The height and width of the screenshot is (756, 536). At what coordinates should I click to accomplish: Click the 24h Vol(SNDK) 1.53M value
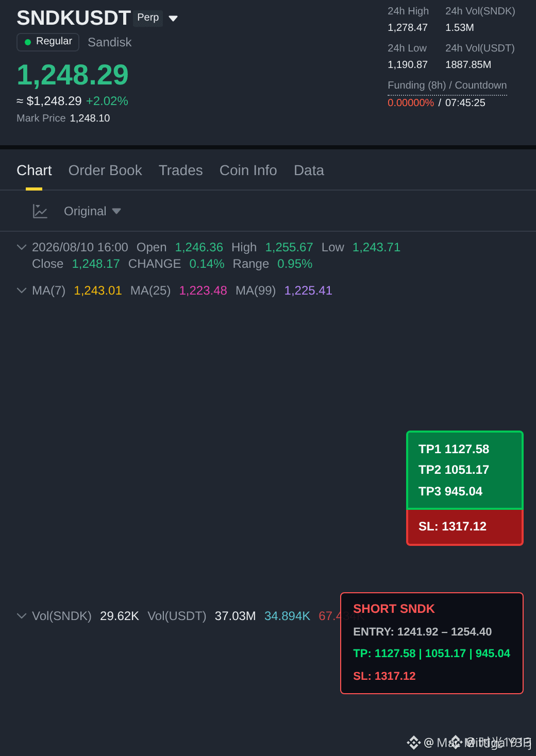460,28
